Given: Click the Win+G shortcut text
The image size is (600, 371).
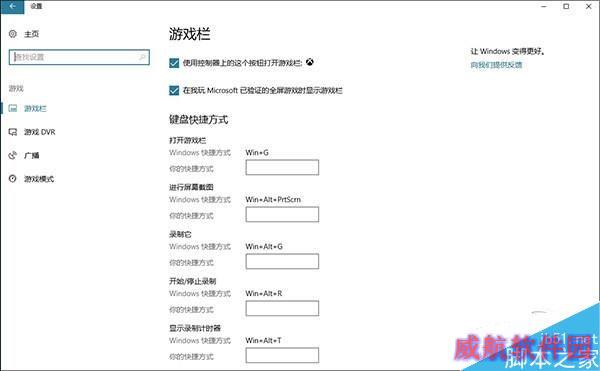Looking at the screenshot, I should tap(257, 153).
